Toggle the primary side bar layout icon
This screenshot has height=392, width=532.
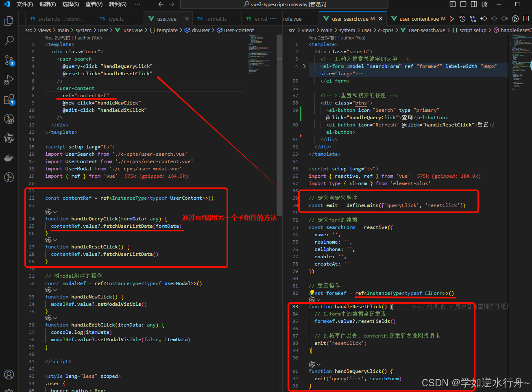pyautogui.click(x=453, y=4)
